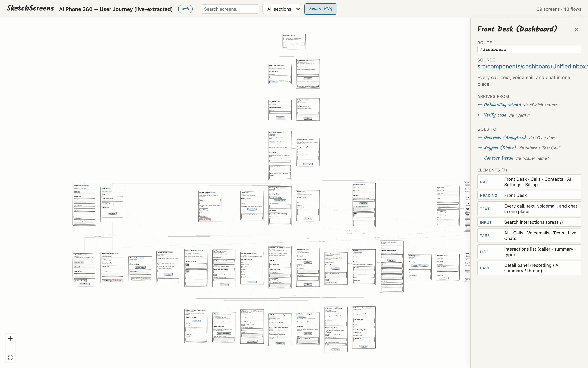The image size is (588, 368).
Task: Close the Front Desk details panel
Action: point(576,30)
